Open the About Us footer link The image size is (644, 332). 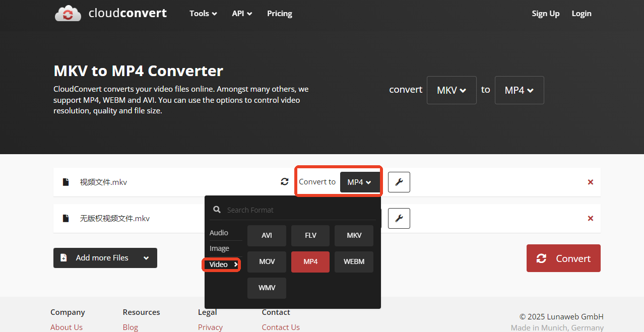tap(67, 327)
